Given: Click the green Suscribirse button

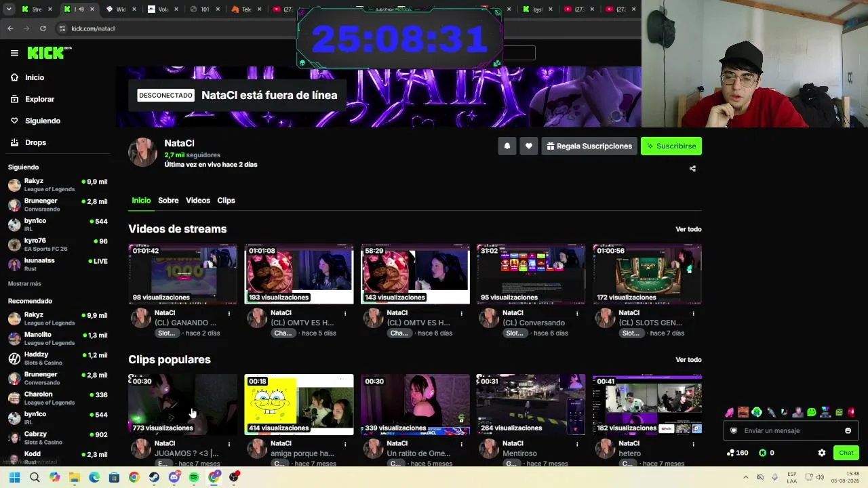Looking at the screenshot, I should point(671,146).
